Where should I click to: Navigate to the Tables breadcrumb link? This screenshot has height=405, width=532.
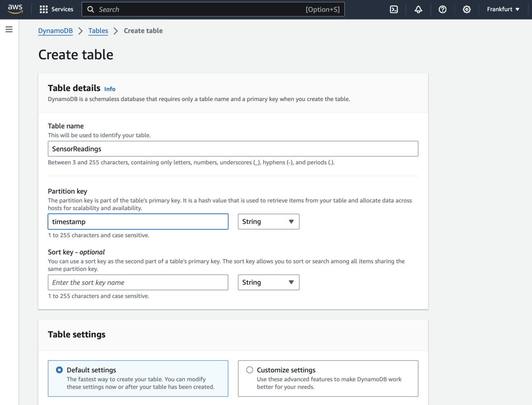pos(98,31)
